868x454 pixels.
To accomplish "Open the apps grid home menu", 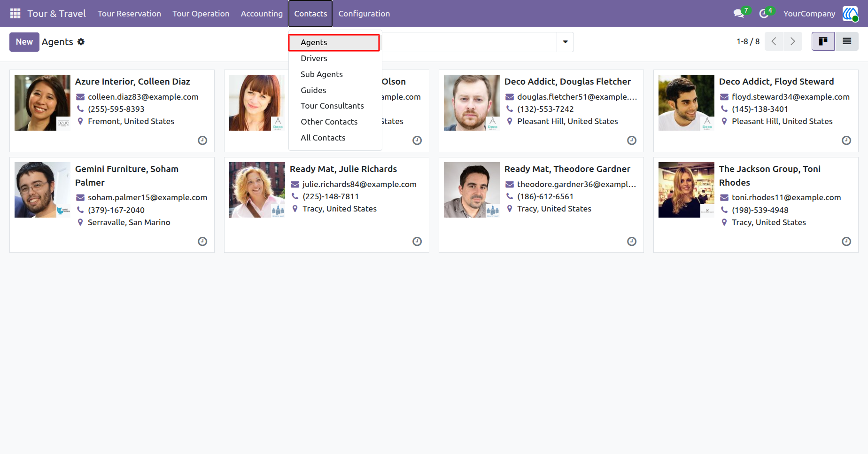I will pos(15,14).
